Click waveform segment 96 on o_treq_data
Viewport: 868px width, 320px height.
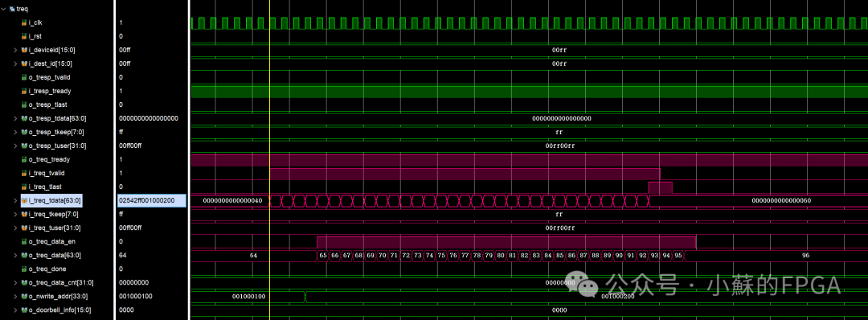click(806, 255)
